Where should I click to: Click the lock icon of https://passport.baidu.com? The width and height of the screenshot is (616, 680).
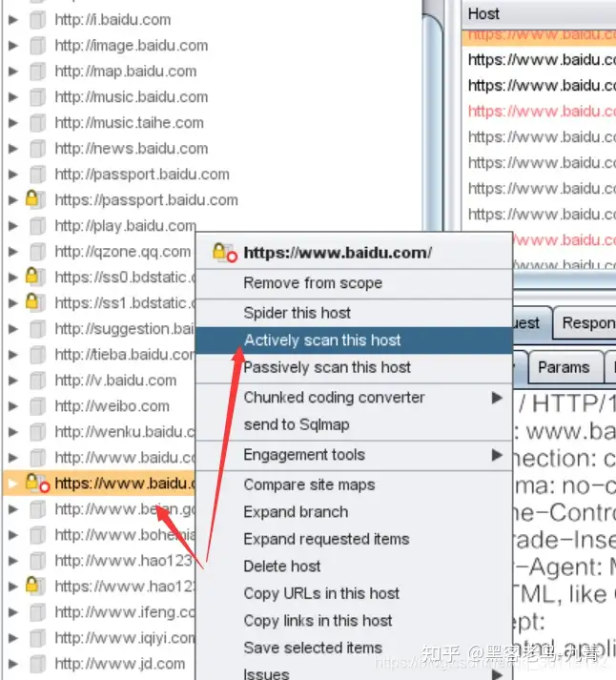tap(32, 198)
